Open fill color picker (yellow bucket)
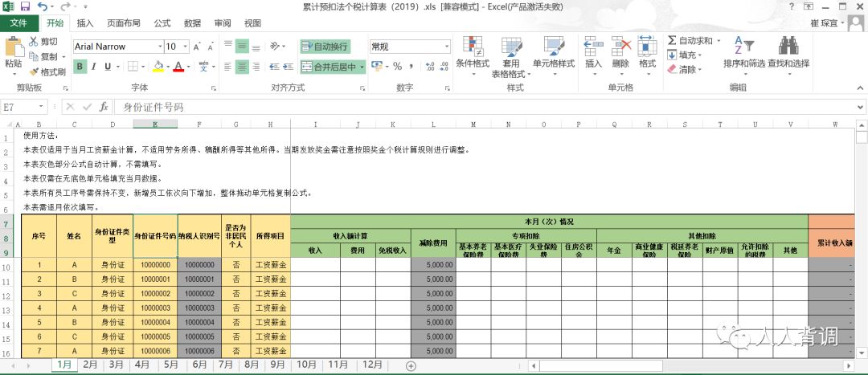 point(158,67)
